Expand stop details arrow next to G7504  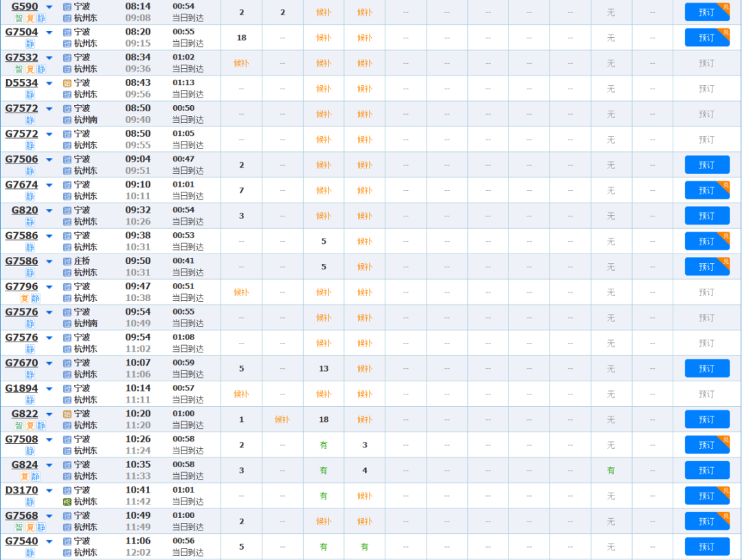coord(49,33)
